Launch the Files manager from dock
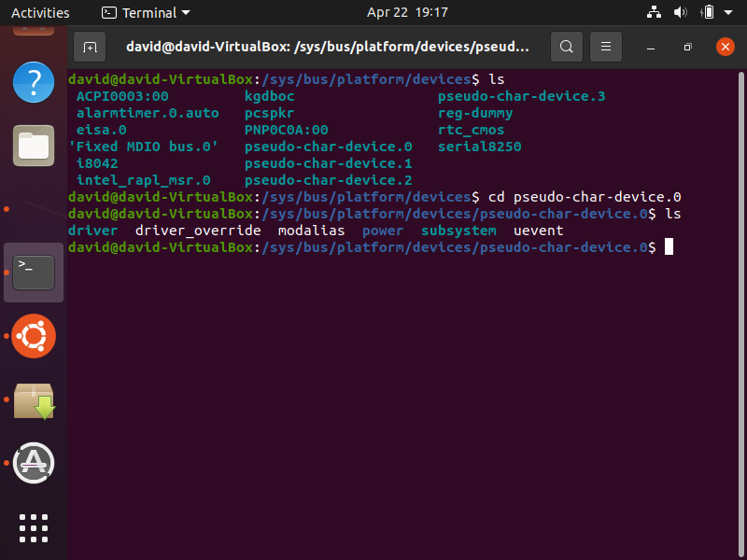The image size is (747, 560). tap(34, 145)
